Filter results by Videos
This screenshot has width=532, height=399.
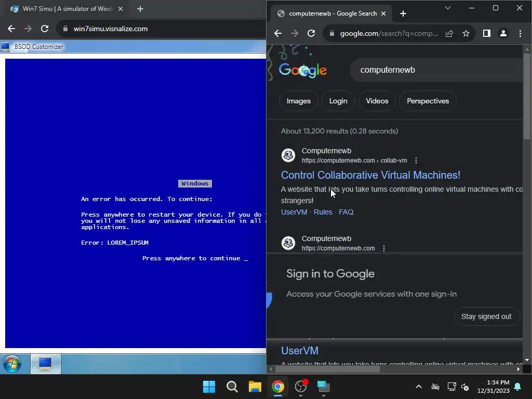coord(377,101)
